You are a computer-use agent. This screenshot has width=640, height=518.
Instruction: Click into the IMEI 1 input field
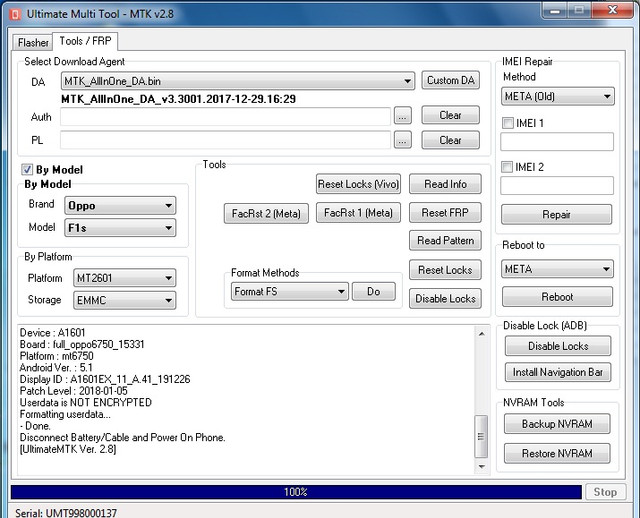point(557,142)
